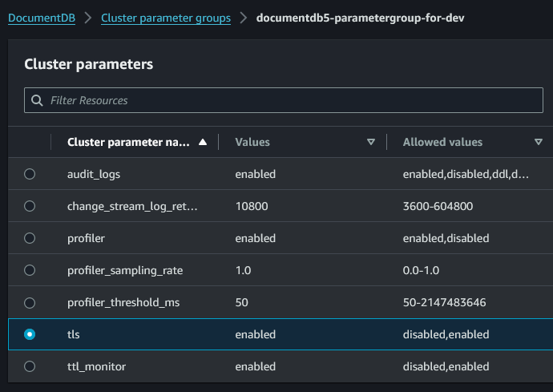
Task: Click the selected tls radio button
Action: pyautogui.click(x=30, y=334)
